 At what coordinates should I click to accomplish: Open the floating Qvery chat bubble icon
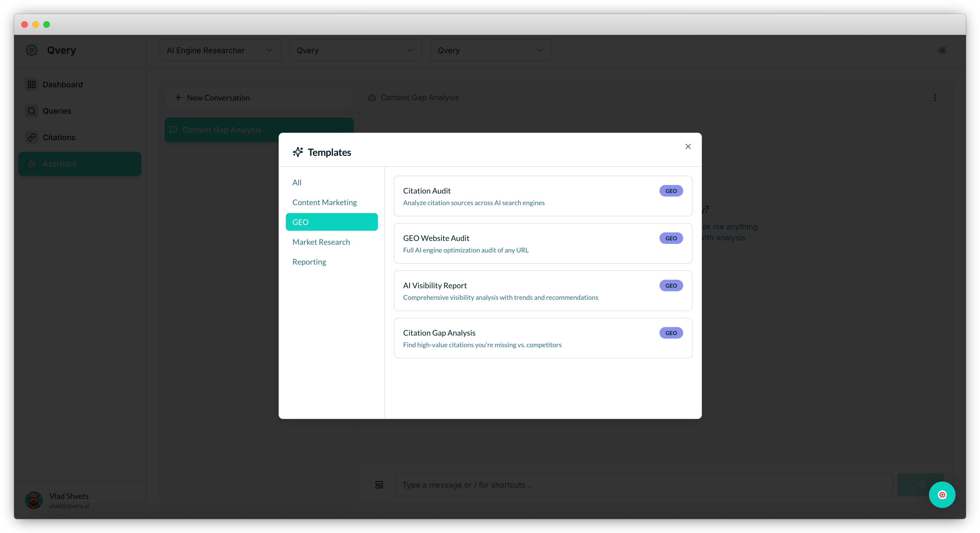click(942, 495)
